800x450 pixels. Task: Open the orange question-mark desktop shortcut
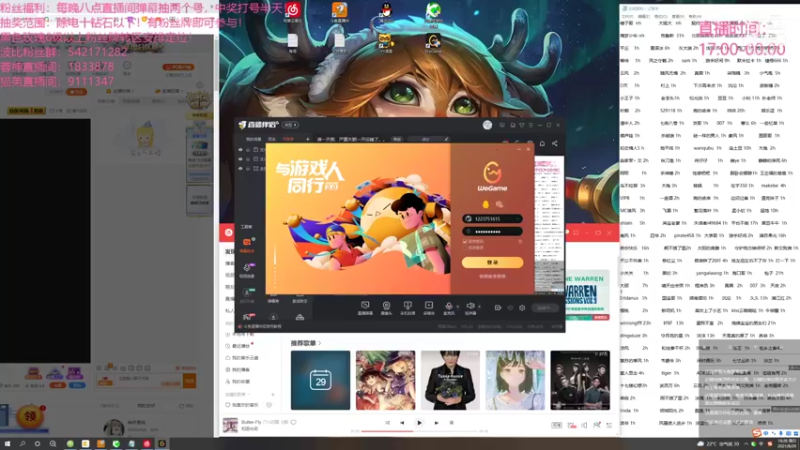point(339,10)
